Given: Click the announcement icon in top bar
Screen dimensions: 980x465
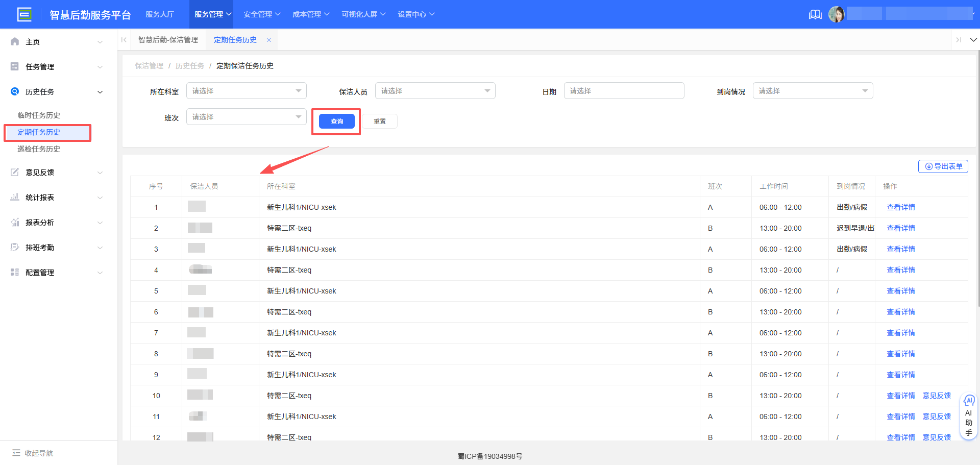Looking at the screenshot, I should (815, 14).
